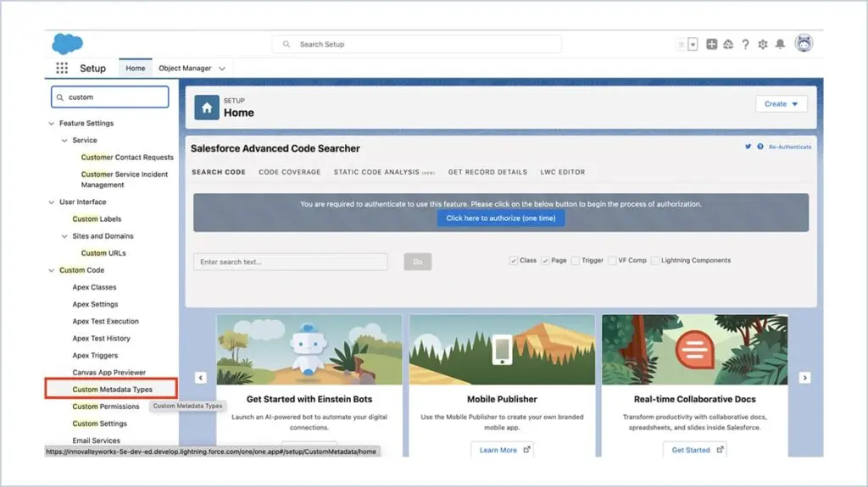Open Custom URLs

click(x=103, y=253)
